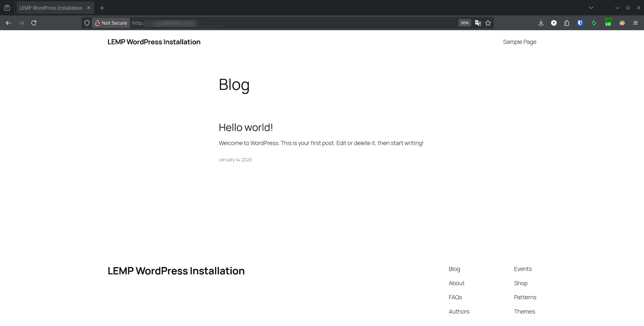The width and height of the screenshot is (644, 326).
Task: Click the 200 status badge extension icon
Action: [x=609, y=23]
